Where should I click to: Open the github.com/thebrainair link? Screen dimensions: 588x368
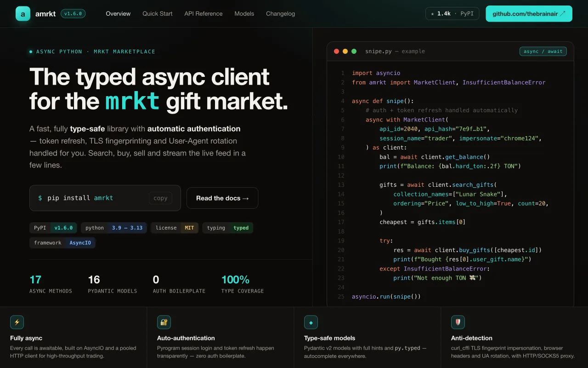(529, 14)
